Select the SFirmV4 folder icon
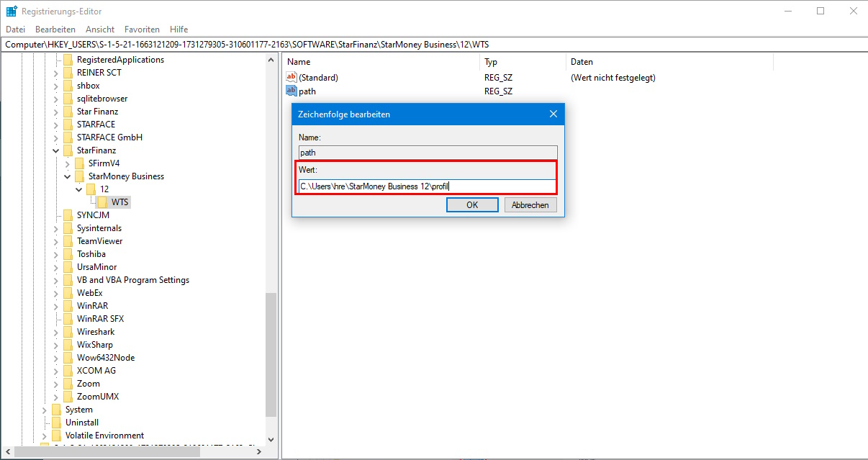The height and width of the screenshot is (460, 868). (x=80, y=163)
